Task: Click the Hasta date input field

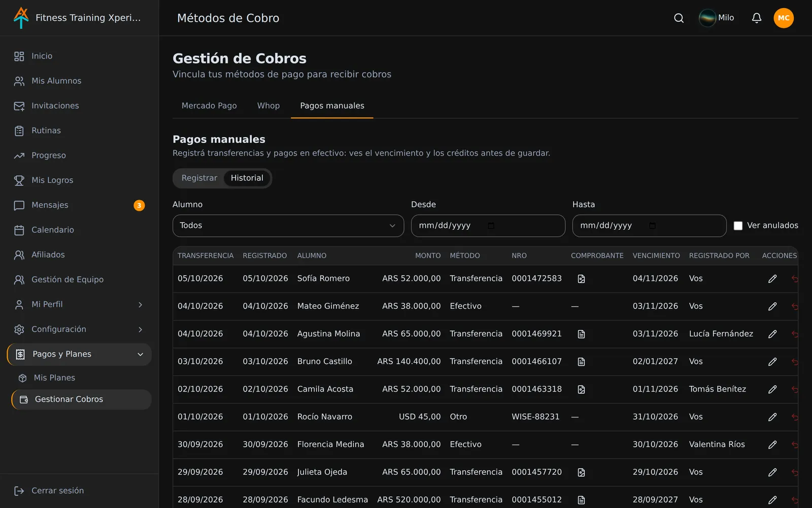Action: pyautogui.click(x=650, y=226)
